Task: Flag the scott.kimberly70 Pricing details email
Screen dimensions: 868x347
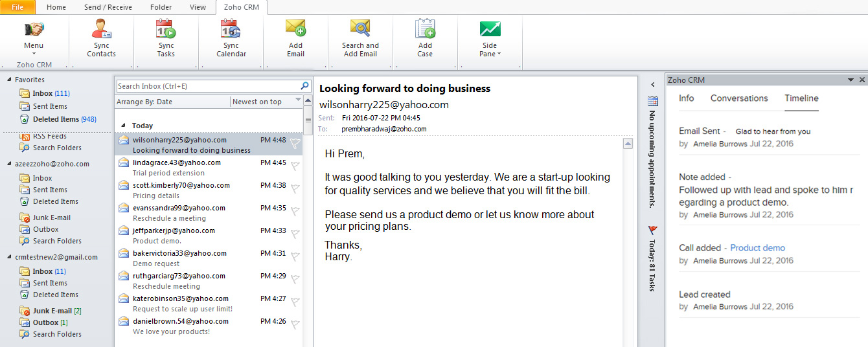Action: coord(295,189)
